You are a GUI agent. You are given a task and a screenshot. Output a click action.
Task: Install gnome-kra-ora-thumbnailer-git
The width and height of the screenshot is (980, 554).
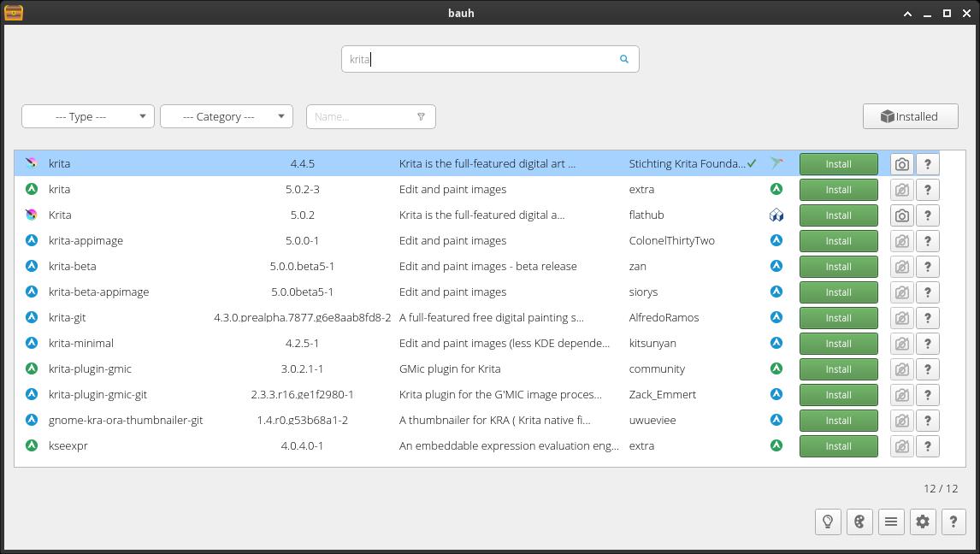click(x=838, y=421)
